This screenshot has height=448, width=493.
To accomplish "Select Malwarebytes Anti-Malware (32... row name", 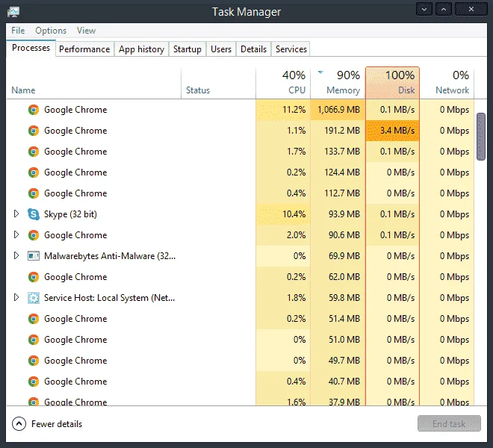I will [110, 256].
